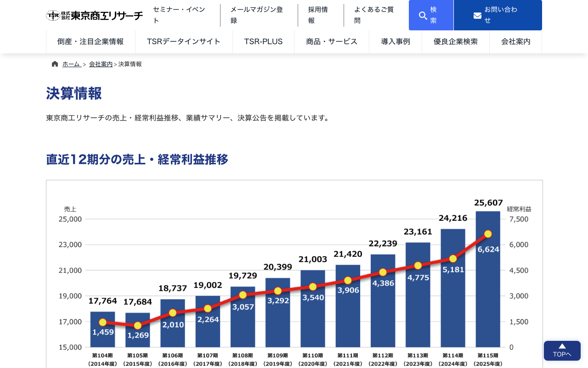The image size is (588, 368).
Task: Open 倒産・注目企業情報 menu
Action: 90,41
